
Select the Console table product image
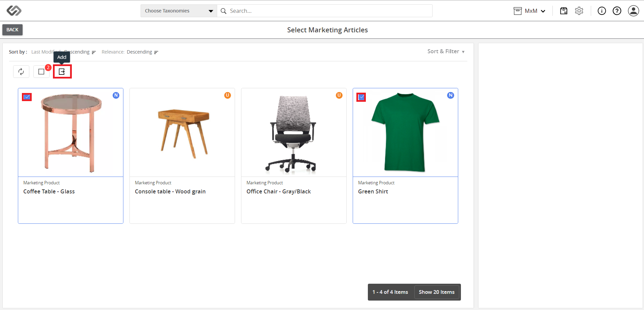tap(183, 133)
